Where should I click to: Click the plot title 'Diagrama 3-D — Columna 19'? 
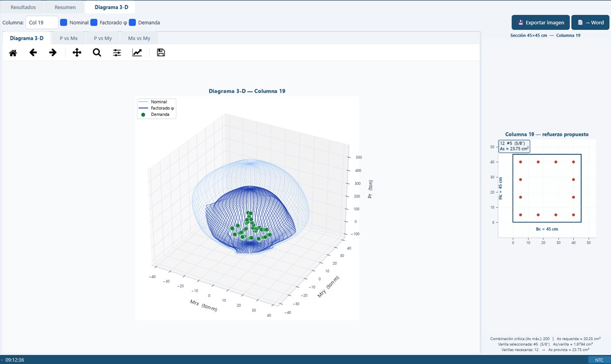pos(247,91)
